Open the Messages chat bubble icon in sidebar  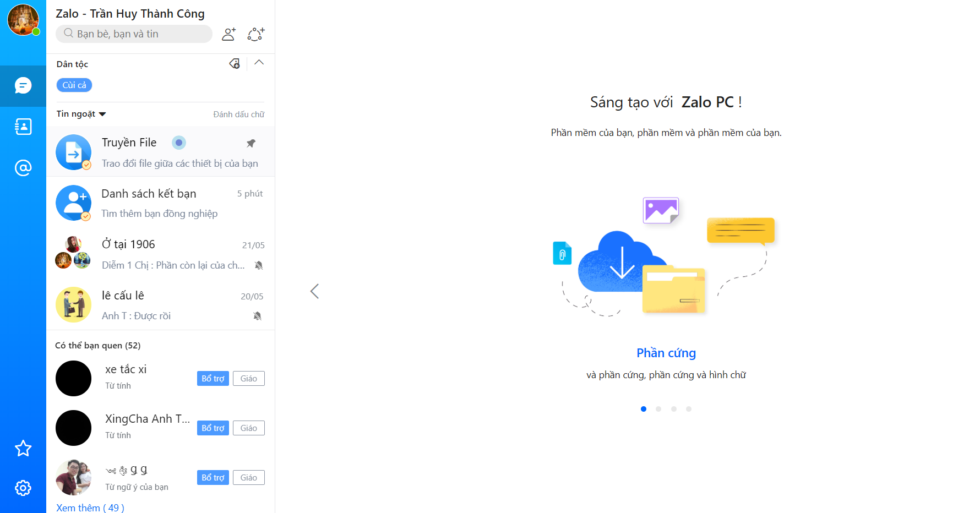[23, 86]
